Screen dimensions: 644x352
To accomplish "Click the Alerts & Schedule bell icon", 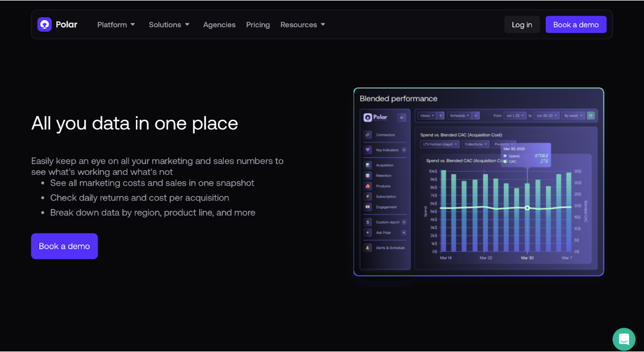I will point(368,248).
